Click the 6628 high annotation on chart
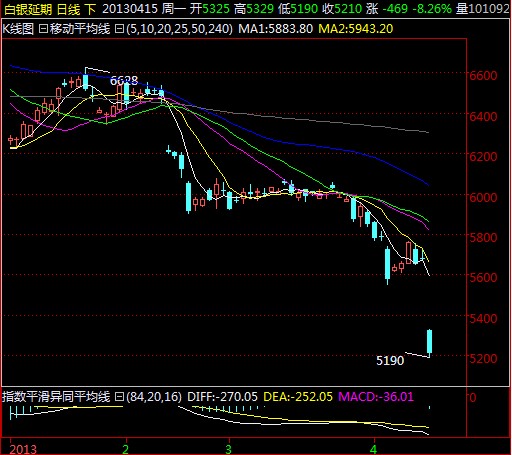This screenshot has width=512, height=455. click(124, 80)
